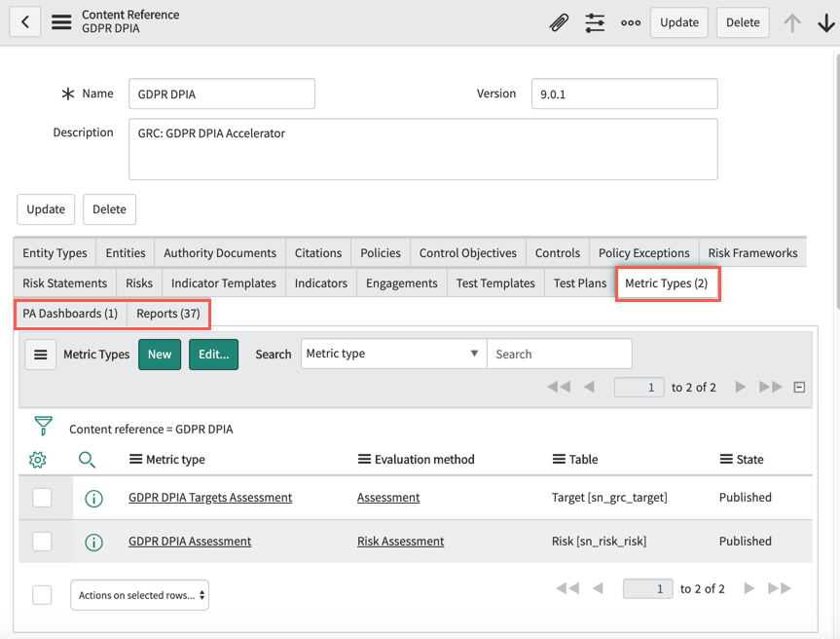The height and width of the screenshot is (639, 840).
Task: Jump to first page in top pagination
Action: [x=559, y=387]
